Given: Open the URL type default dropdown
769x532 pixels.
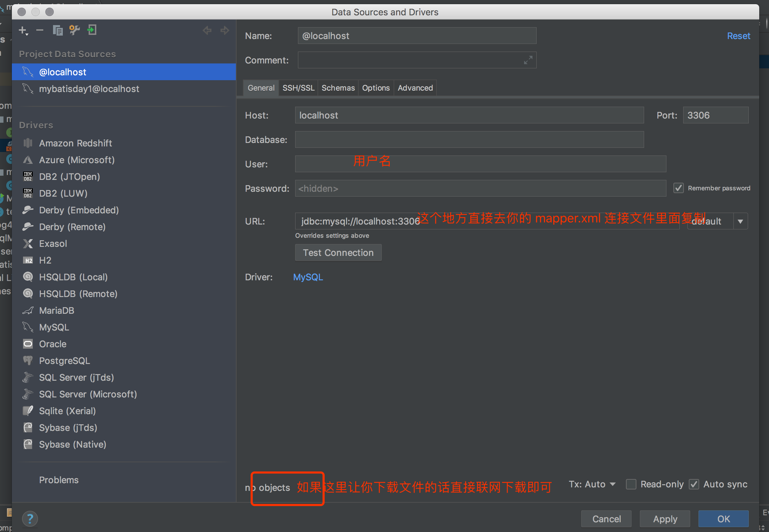Looking at the screenshot, I should tap(740, 221).
